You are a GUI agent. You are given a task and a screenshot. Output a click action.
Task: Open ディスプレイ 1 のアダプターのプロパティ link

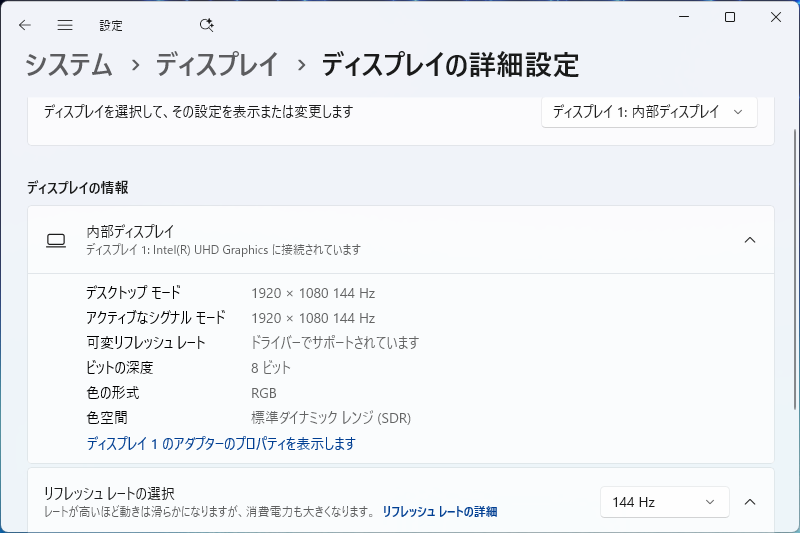tap(221, 444)
